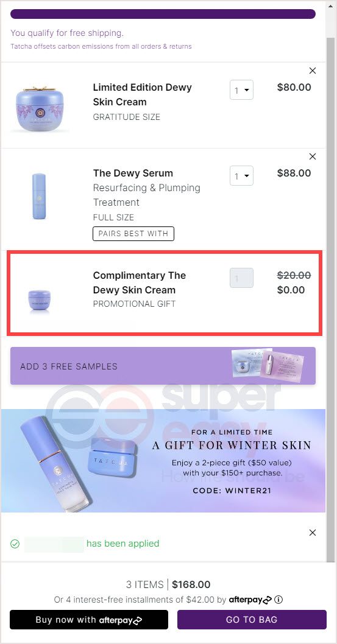Click GO TO BAG button
The width and height of the screenshot is (337, 644).
252,620
